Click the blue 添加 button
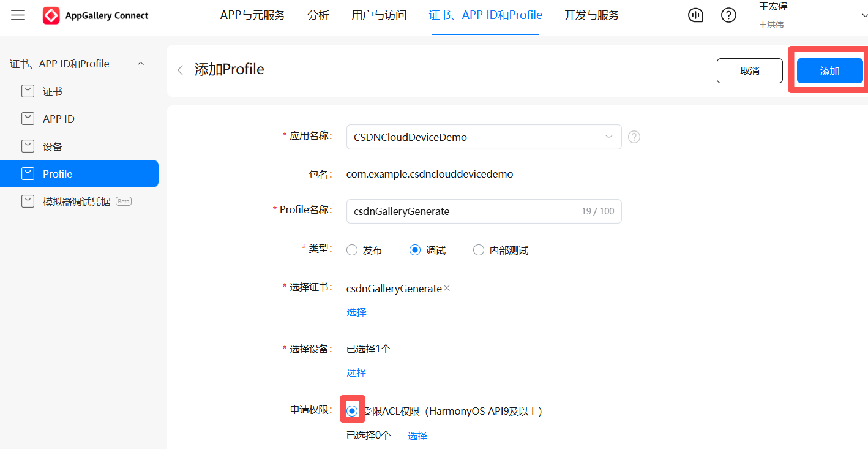This screenshot has width=868, height=449. pos(830,71)
